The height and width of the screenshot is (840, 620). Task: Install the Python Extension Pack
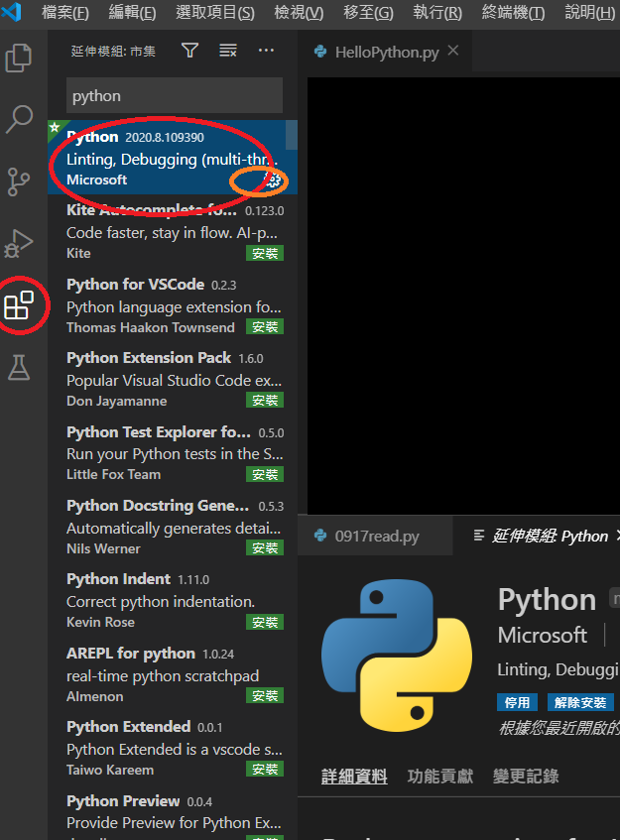tap(265, 401)
